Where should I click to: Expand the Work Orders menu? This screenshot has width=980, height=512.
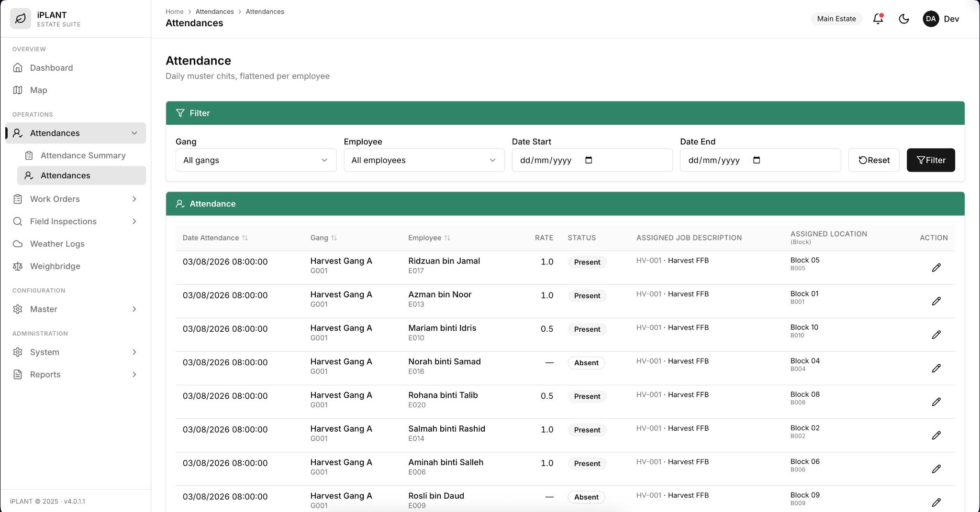pyautogui.click(x=76, y=199)
